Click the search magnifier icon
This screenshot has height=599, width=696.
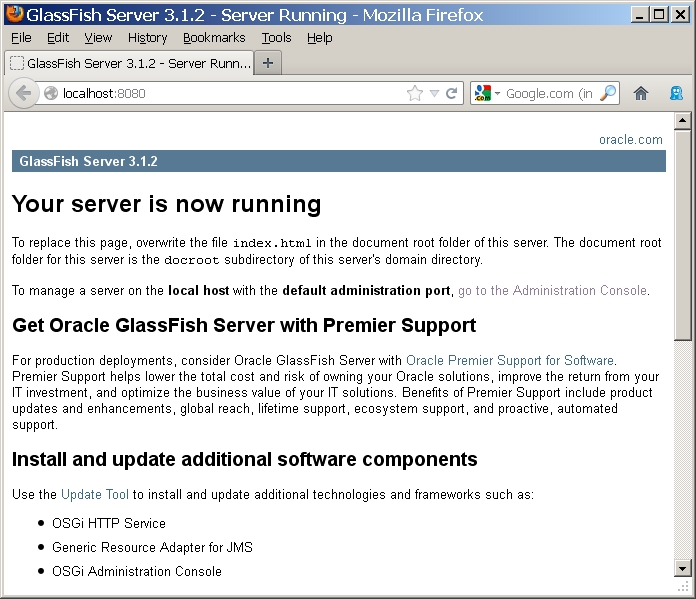coord(608,93)
